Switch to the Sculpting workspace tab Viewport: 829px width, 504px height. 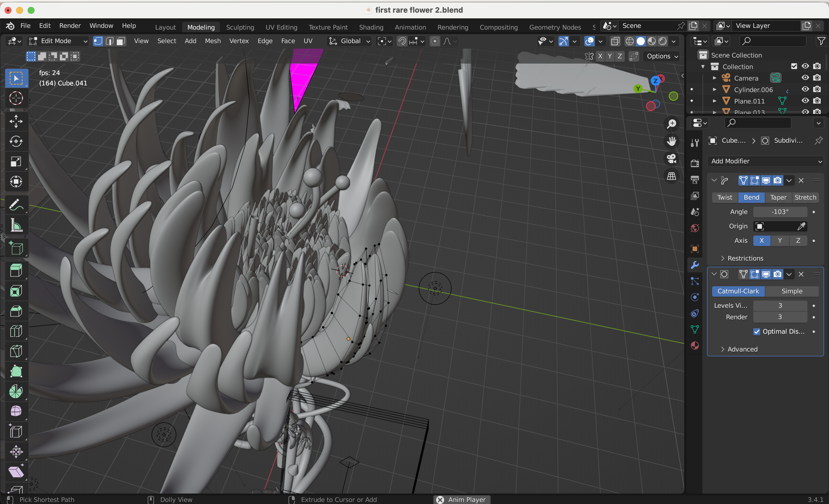240,27
